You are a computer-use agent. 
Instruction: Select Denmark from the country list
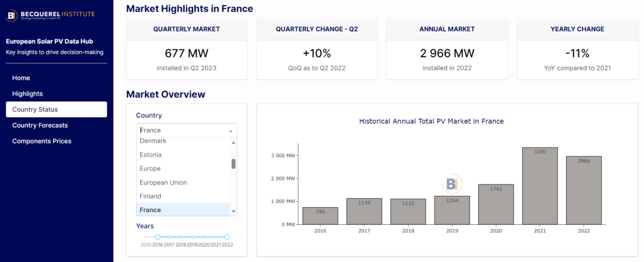153,141
